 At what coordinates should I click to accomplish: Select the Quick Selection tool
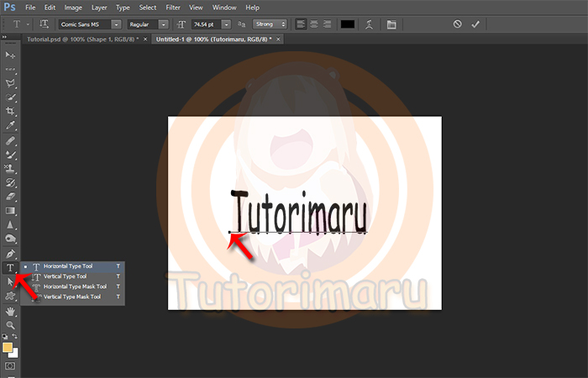point(10,97)
